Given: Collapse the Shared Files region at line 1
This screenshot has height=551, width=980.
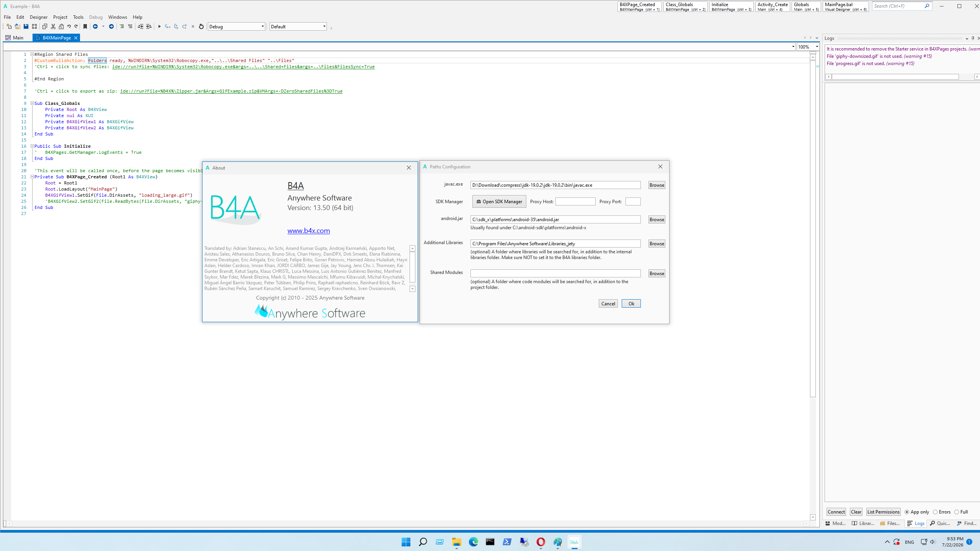Looking at the screenshot, I should [32, 54].
